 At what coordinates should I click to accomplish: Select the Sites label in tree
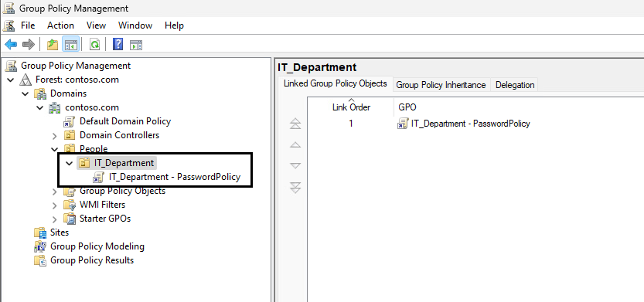point(60,232)
